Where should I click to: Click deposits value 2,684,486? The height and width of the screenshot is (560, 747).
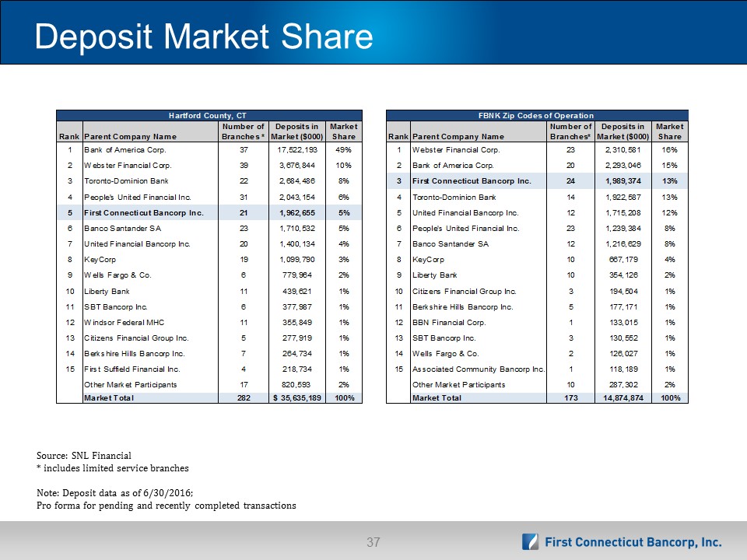296,181
